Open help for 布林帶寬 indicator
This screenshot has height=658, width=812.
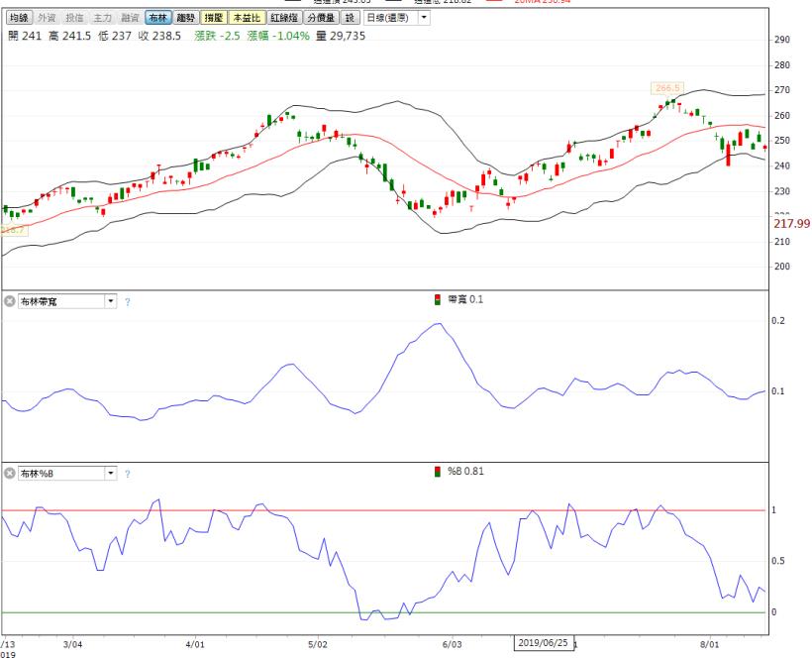point(128,301)
